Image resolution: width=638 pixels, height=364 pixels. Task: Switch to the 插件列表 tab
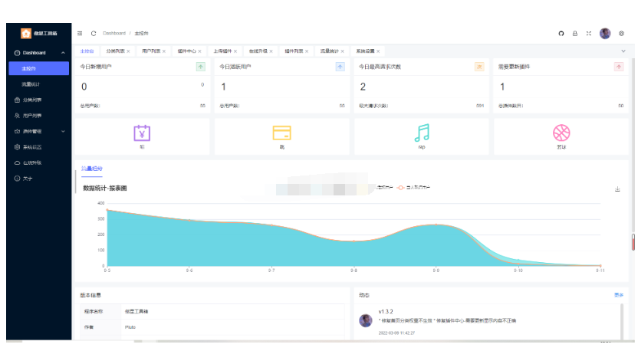click(x=294, y=51)
